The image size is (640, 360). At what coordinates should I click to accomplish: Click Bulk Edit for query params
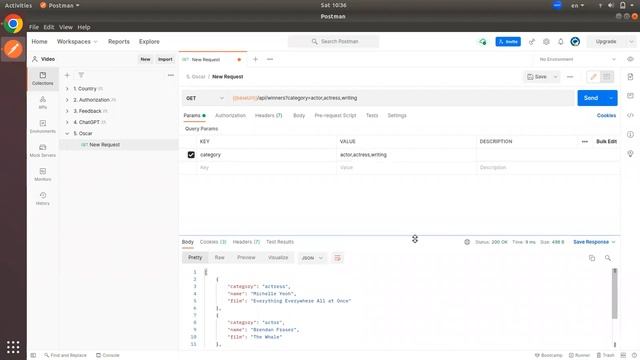pyautogui.click(x=607, y=141)
